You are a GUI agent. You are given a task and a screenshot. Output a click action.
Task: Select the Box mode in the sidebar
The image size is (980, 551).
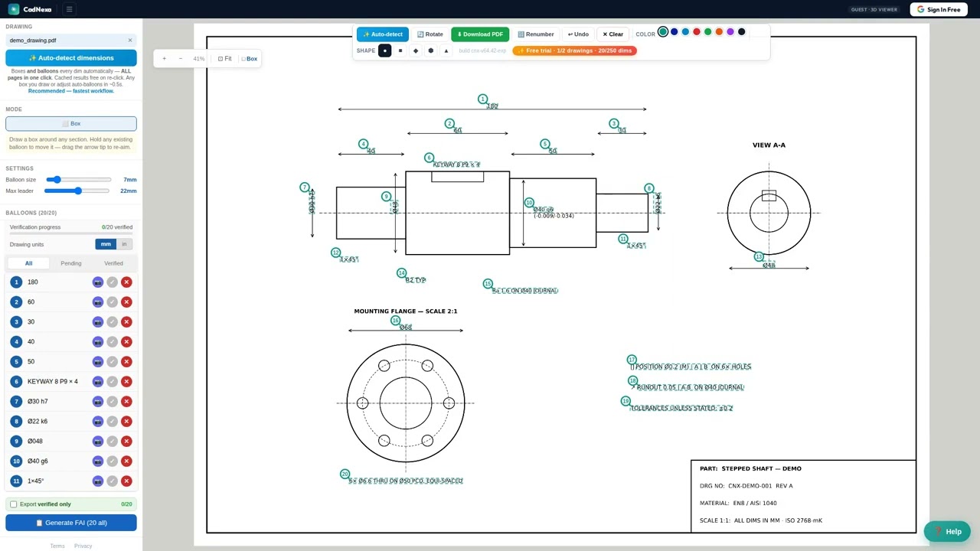point(71,123)
